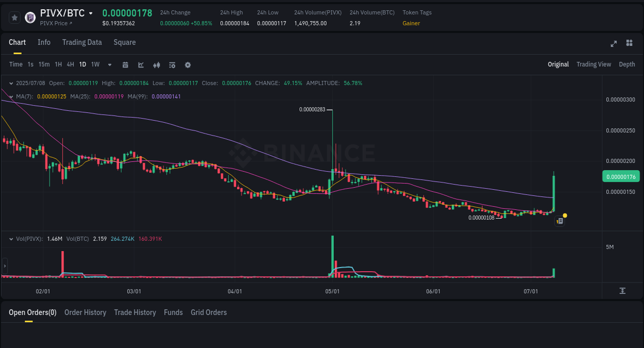Select the line chart style icon
The image size is (644, 348).
click(x=141, y=64)
